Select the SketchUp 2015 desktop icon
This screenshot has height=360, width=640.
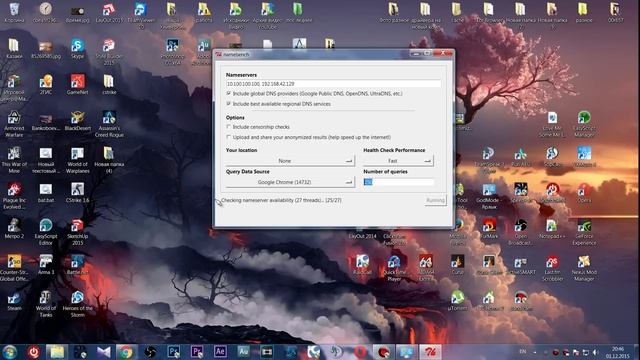coord(77,232)
